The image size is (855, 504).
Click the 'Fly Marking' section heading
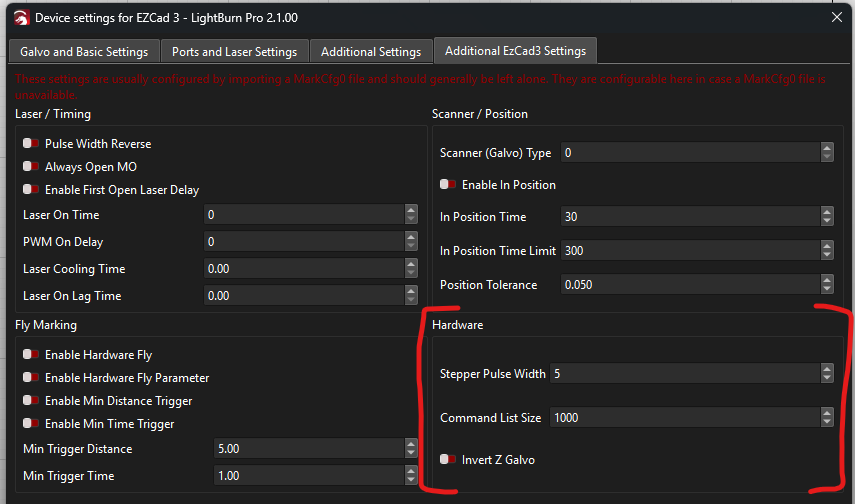[46, 325]
